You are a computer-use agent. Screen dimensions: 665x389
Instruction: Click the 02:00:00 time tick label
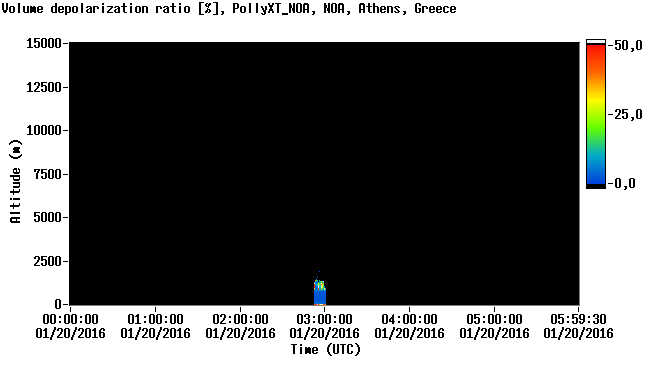click(x=240, y=319)
